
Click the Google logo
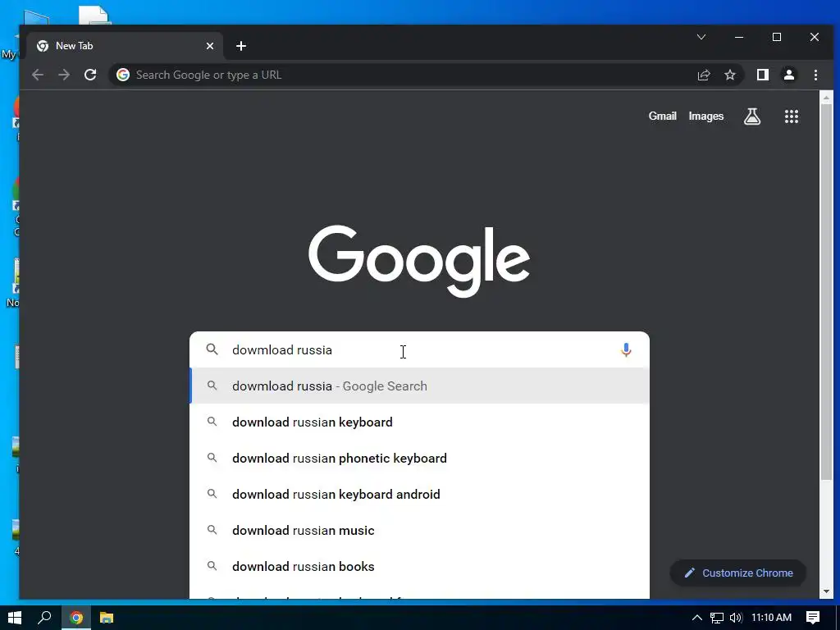point(419,261)
